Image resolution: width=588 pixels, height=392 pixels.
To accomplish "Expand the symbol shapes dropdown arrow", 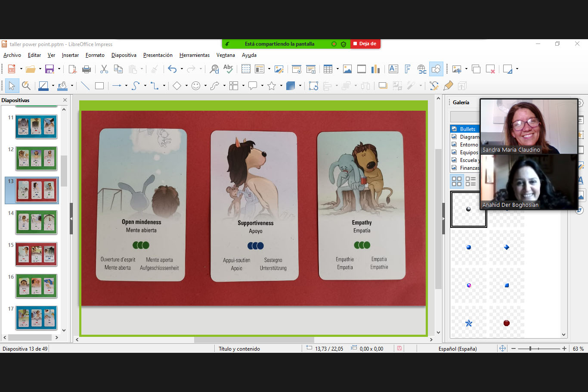I will click(x=205, y=86).
